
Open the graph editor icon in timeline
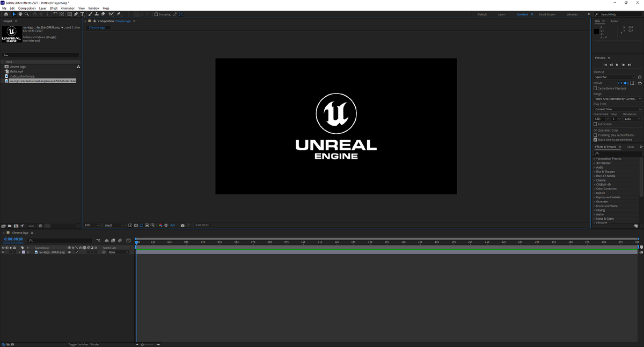[x=128, y=241]
